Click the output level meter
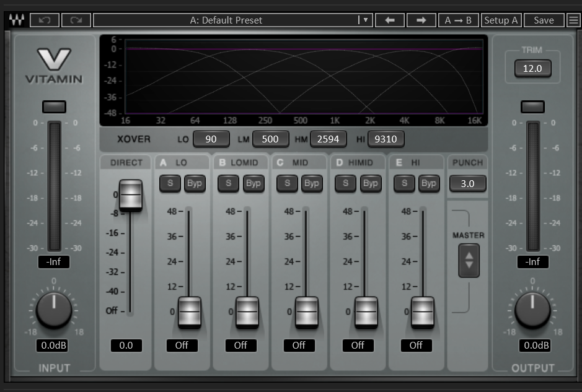 pyautogui.click(x=533, y=186)
